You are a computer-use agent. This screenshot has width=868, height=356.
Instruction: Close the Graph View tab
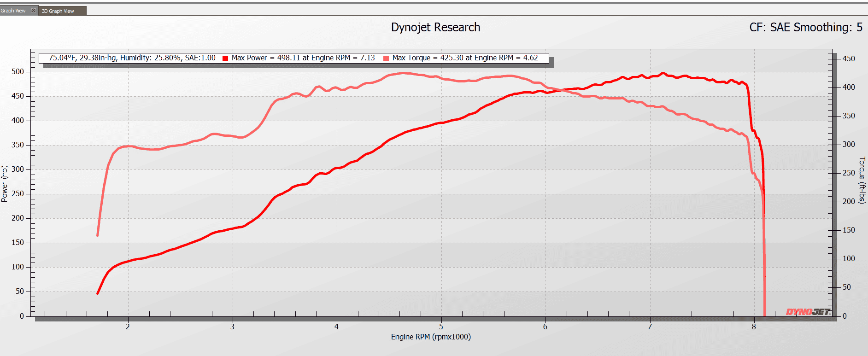click(33, 10)
